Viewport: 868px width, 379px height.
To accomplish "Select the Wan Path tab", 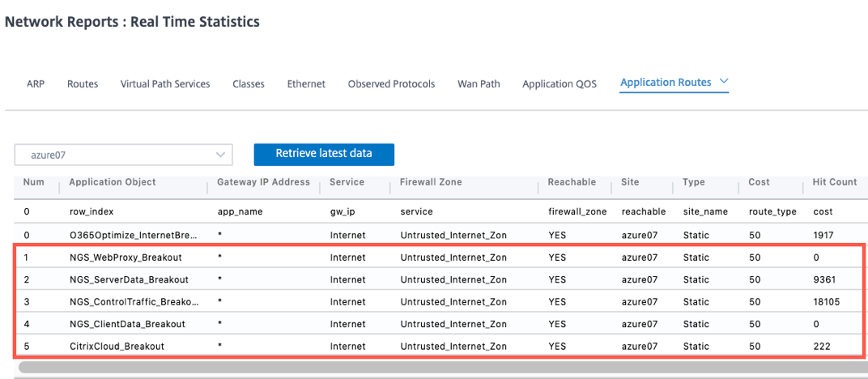I will (x=479, y=84).
